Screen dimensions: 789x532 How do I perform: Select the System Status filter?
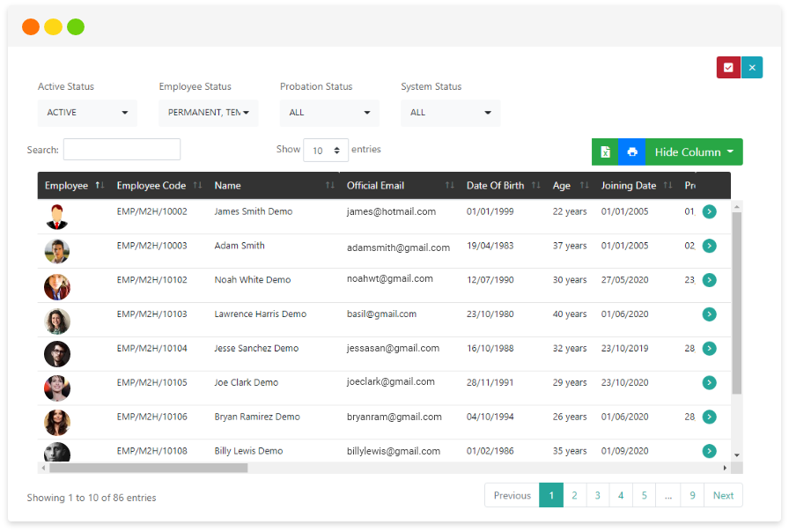coord(450,113)
